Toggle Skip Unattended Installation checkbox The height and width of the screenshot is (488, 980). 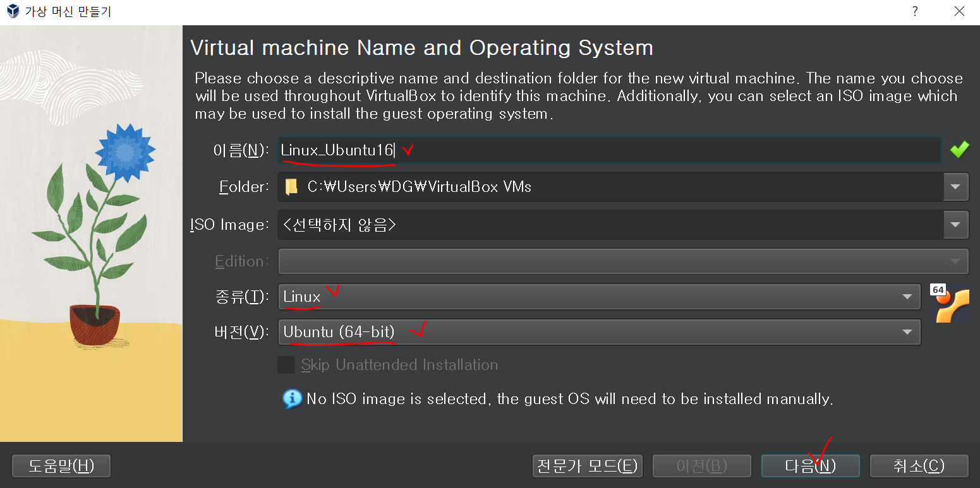[286, 365]
